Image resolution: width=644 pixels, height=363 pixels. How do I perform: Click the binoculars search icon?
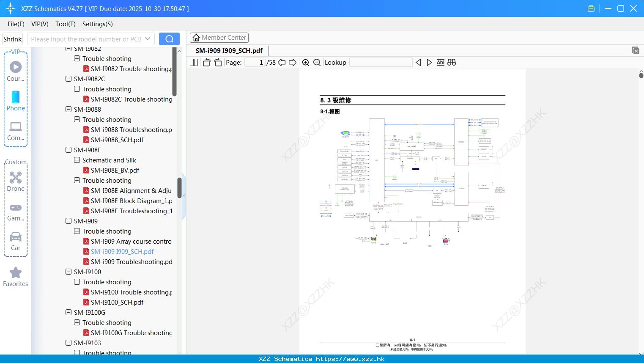pyautogui.click(x=452, y=62)
